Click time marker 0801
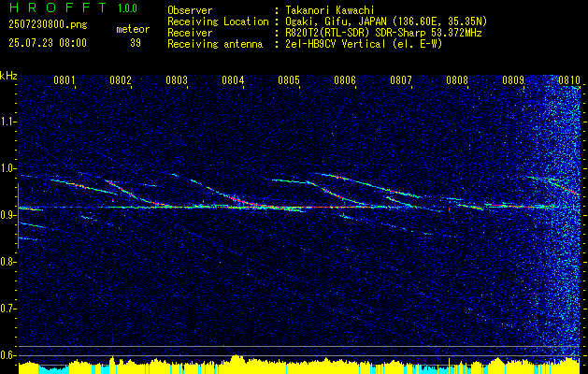Screen dimensions: 588x374 [x=65, y=79]
